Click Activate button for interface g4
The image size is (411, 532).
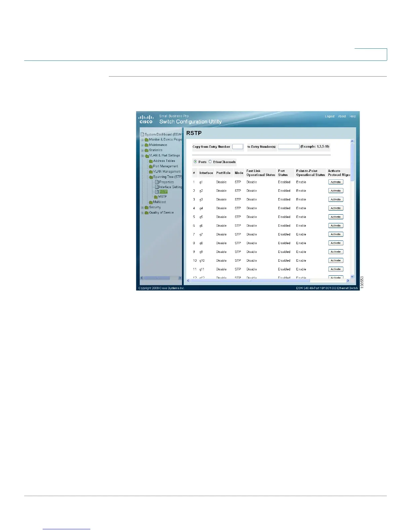click(336, 208)
